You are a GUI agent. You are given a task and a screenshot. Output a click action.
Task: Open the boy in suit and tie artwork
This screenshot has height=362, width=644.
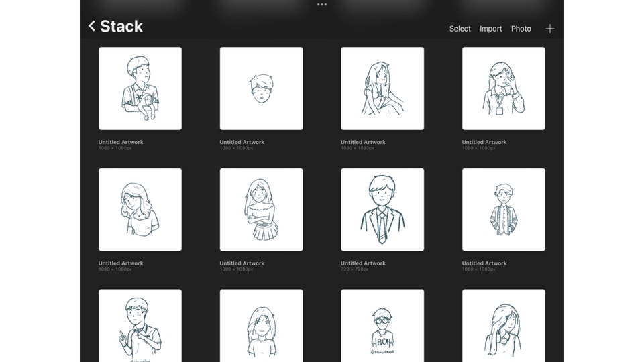(382, 209)
